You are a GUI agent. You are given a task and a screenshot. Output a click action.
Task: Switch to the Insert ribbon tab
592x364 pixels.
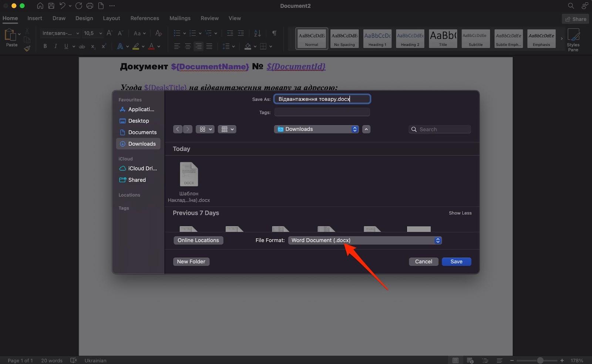coord(35,18)
